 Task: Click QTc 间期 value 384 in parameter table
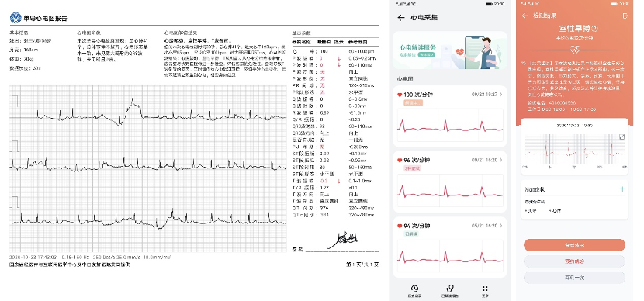[324, 215]
